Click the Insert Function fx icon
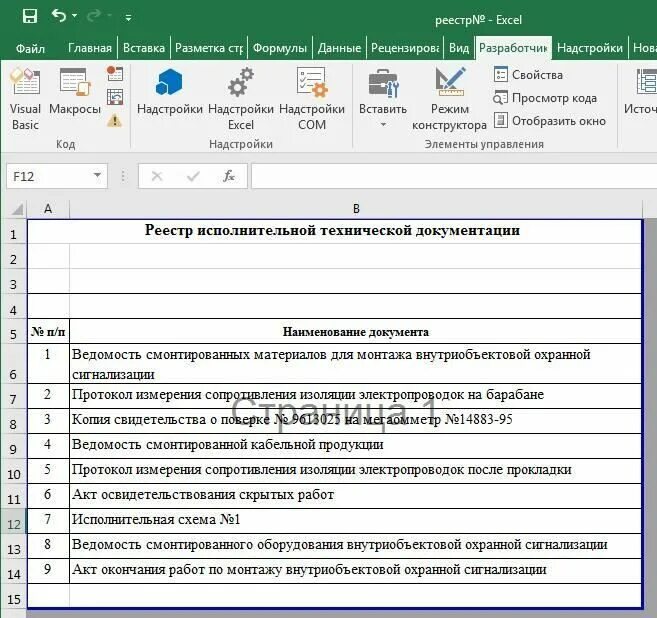 (229, 176)
